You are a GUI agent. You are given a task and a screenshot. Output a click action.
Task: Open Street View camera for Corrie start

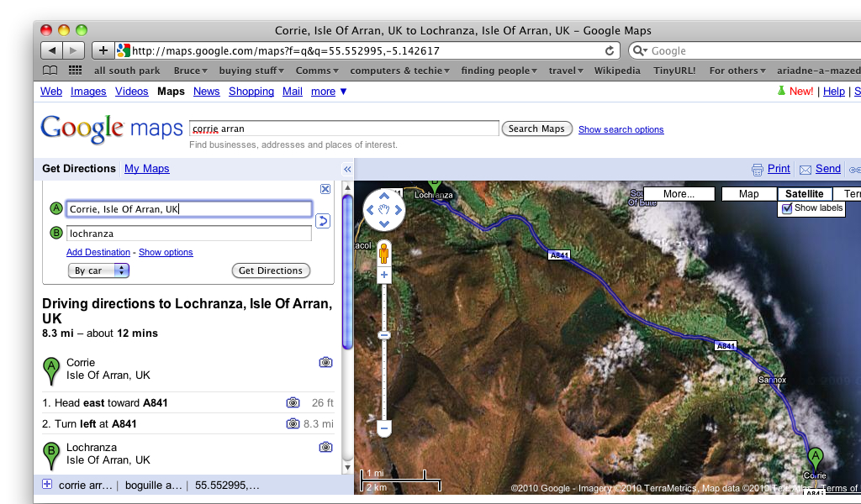coord(325,363)
